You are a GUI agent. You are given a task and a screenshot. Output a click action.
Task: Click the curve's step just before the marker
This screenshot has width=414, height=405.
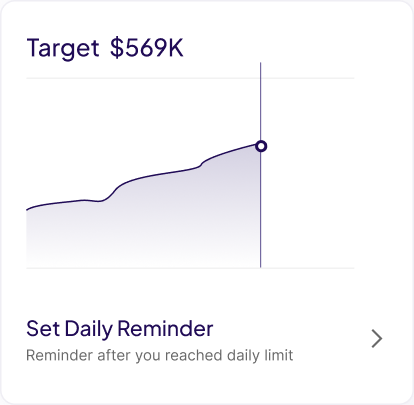pos(202,164)
